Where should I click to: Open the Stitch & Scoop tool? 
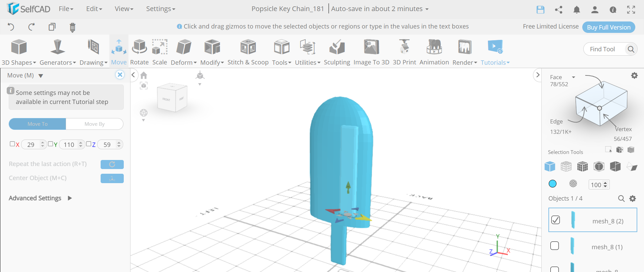248,52
